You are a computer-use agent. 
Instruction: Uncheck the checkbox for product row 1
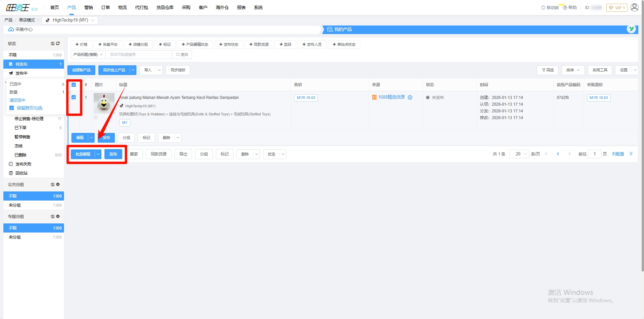pyautogui.click(x=74, y=97)
